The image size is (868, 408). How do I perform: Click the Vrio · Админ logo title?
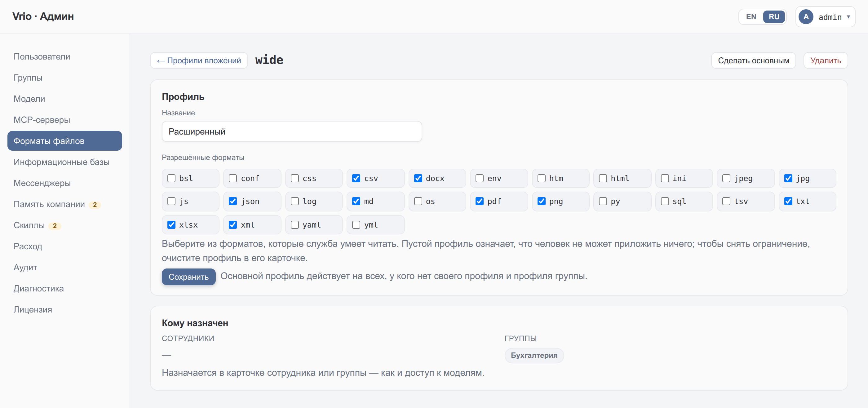43,16
